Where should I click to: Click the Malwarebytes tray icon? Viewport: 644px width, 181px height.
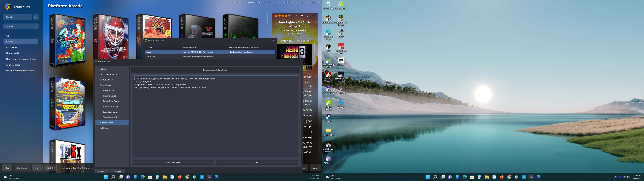point(620,177)
